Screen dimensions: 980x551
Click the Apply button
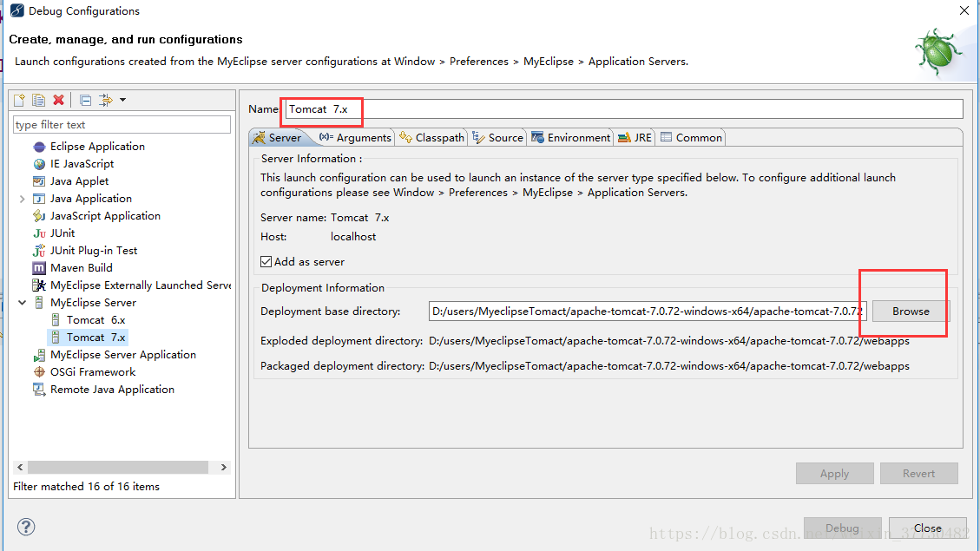coord(834,474)
